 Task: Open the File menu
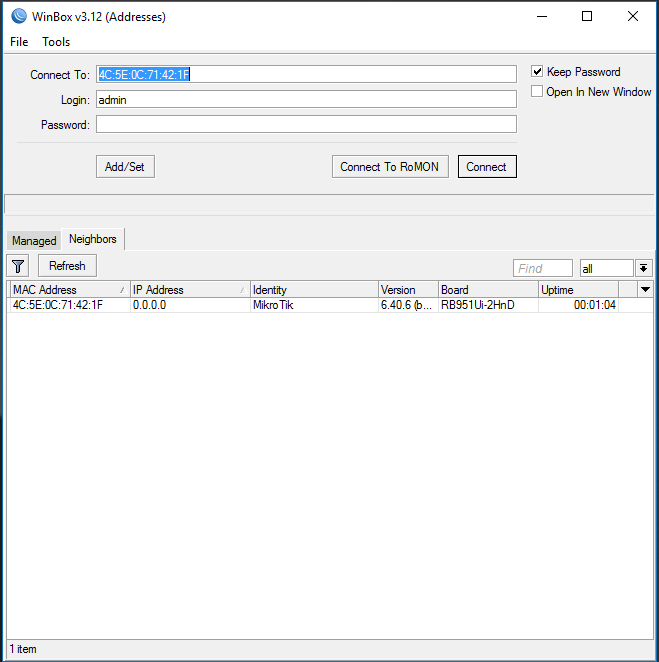pyautogui.click(x=19, y=42)
